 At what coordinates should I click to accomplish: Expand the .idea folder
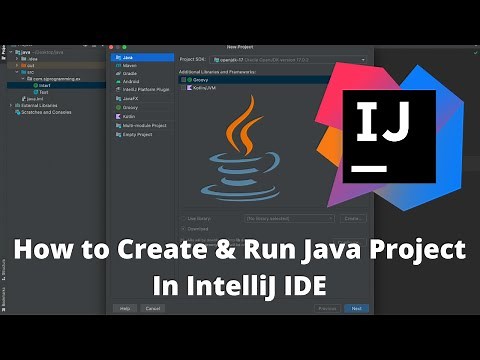click(17, 59)
